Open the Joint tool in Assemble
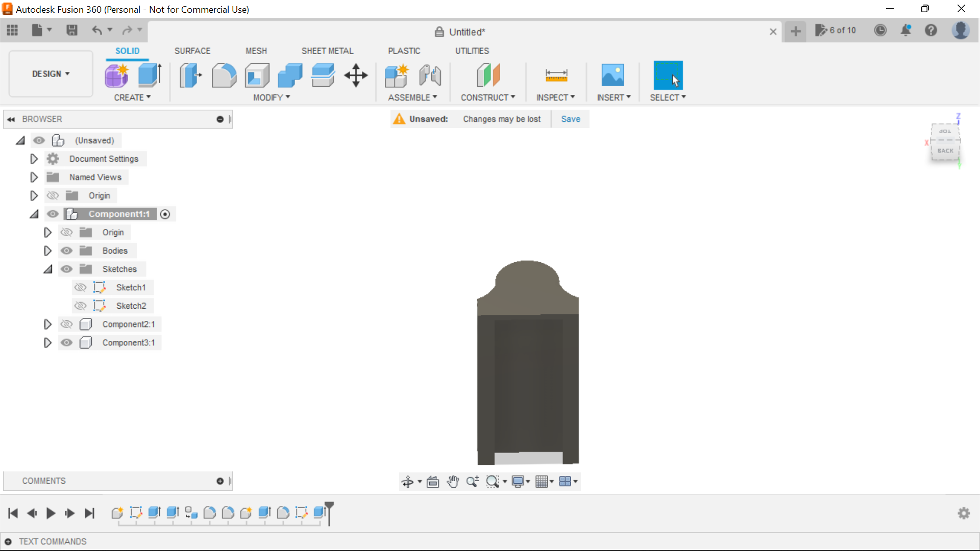The height and width of the screenshot is (551, 980). pyautogui.click(x=429, y=75)
